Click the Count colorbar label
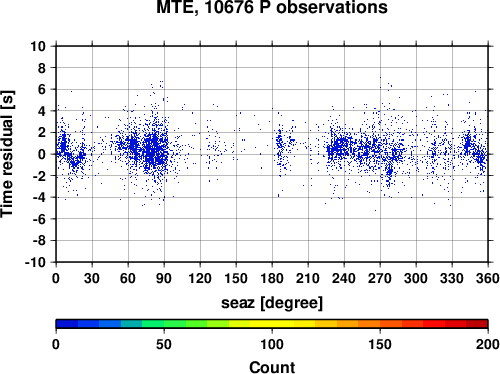 (x=272, y=367)
